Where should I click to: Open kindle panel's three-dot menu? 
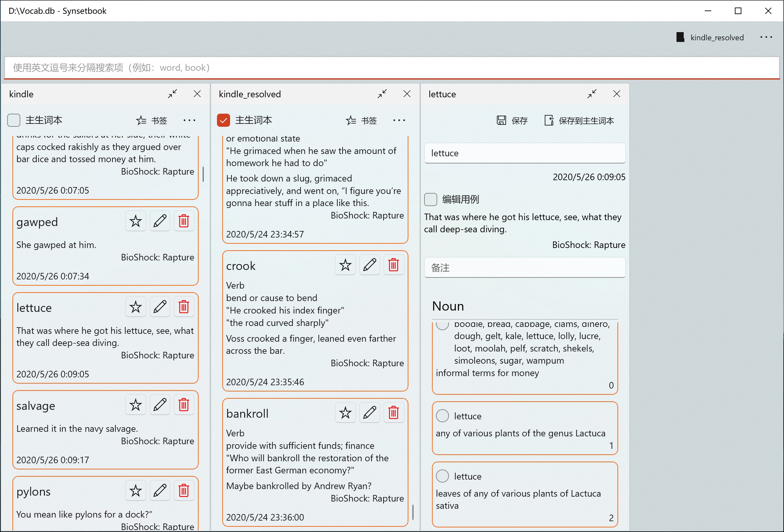pos(189,120)
